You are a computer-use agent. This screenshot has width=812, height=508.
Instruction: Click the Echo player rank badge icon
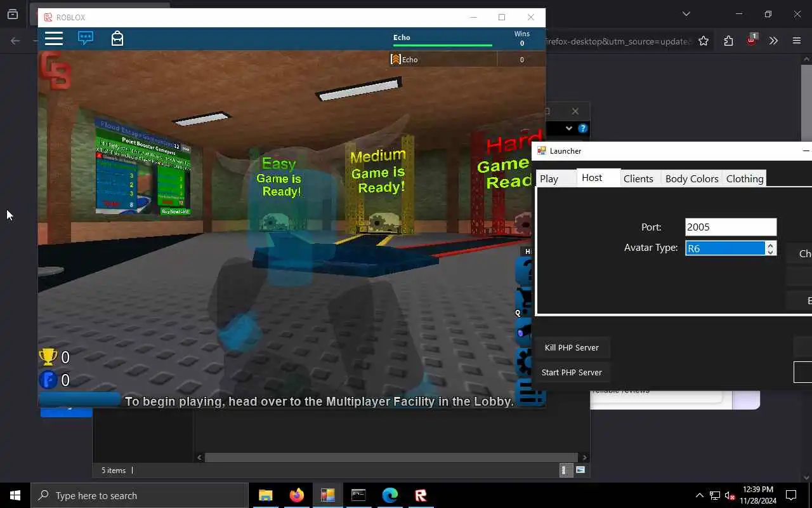click(396, 59)
